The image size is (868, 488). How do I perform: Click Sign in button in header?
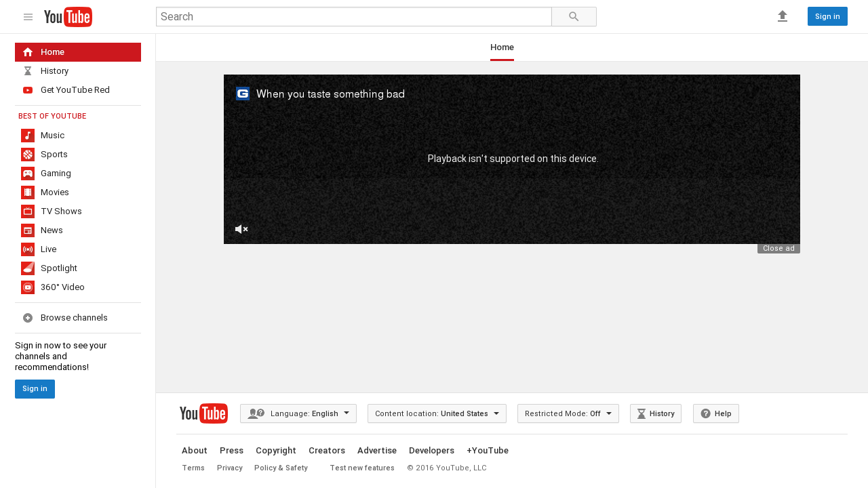[x=827, y=16]
